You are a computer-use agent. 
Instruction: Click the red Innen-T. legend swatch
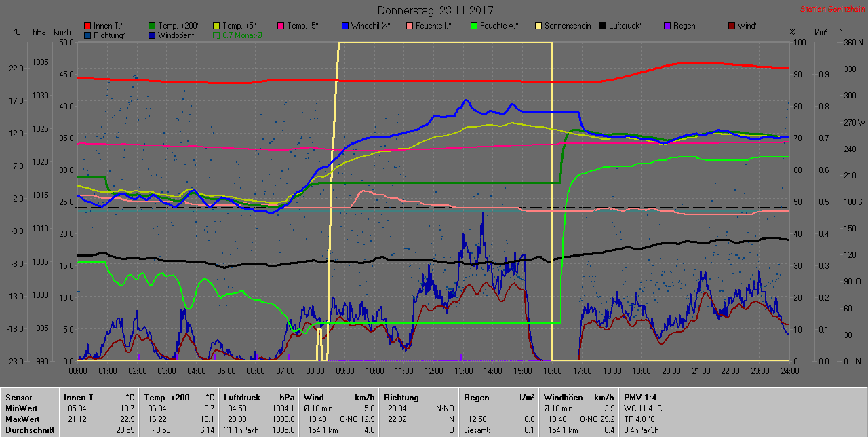[87, 26]
